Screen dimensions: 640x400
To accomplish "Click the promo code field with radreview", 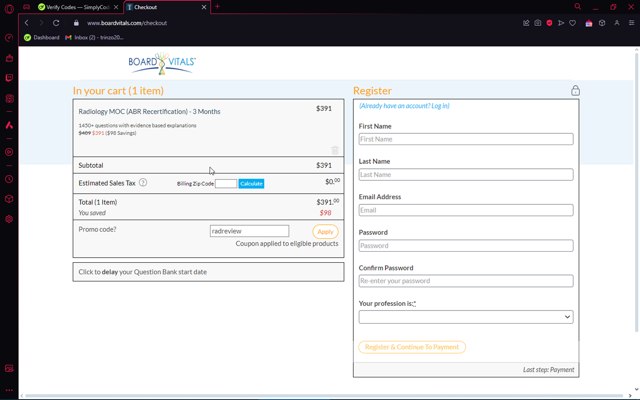I will 249,231.
